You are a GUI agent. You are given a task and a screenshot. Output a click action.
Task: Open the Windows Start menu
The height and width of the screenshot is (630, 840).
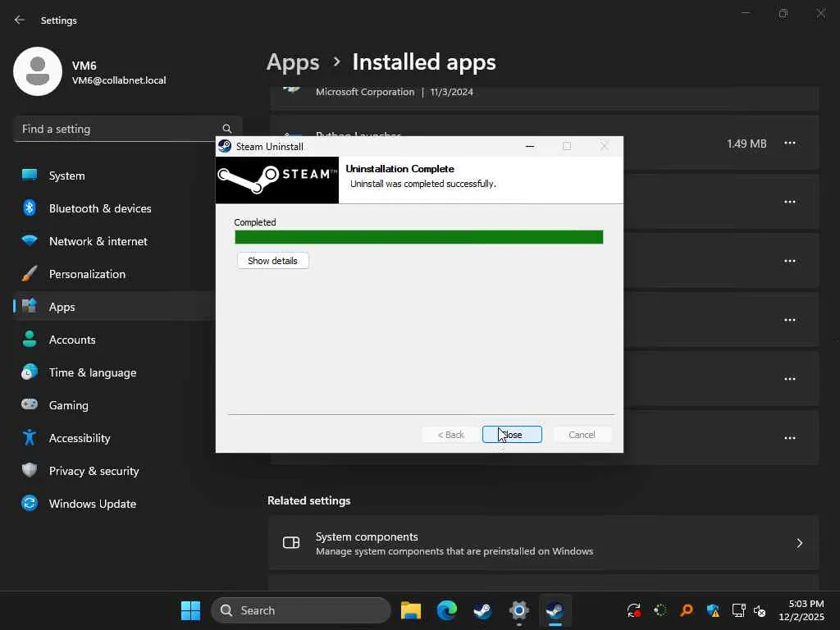pos(190,610)
